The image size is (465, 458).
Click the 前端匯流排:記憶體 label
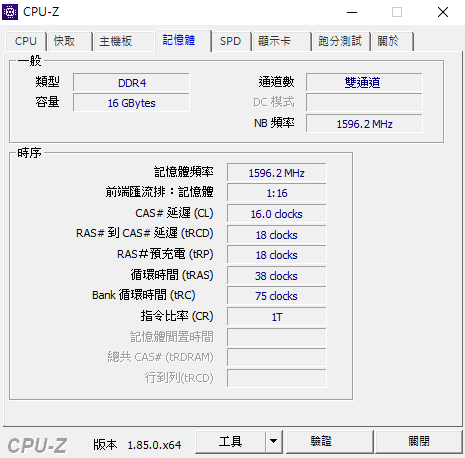click(x=159, y=192)
